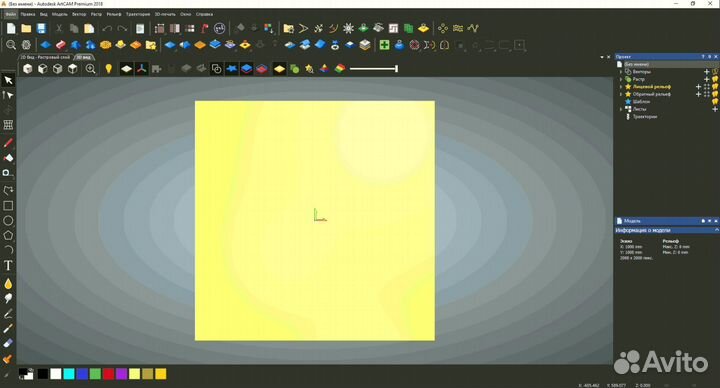Click the green plus Add relief icon
Viewport: 720px width, 388px height.
coord(384,45)
